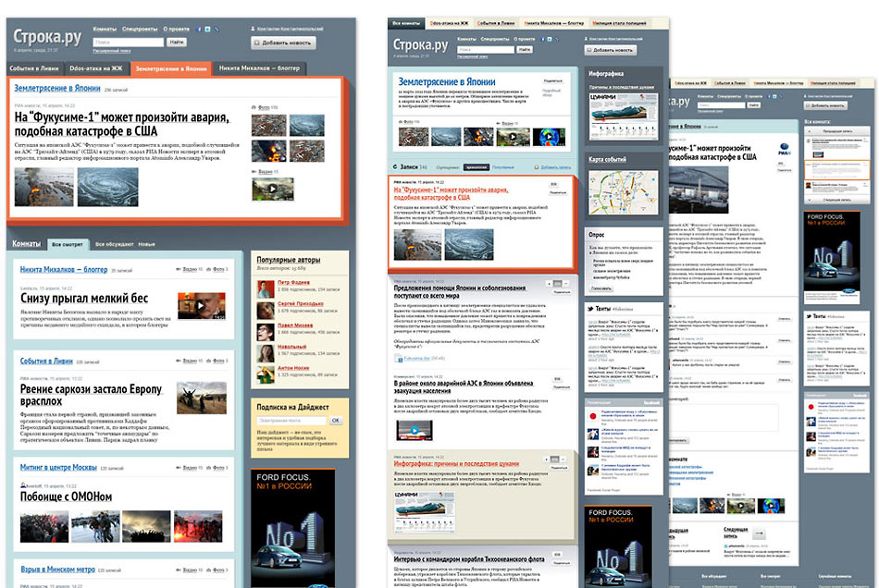Click the Twitter icon in left page header
The width and height of the screenshot is (879, 588).
click(x=209, y=30)
